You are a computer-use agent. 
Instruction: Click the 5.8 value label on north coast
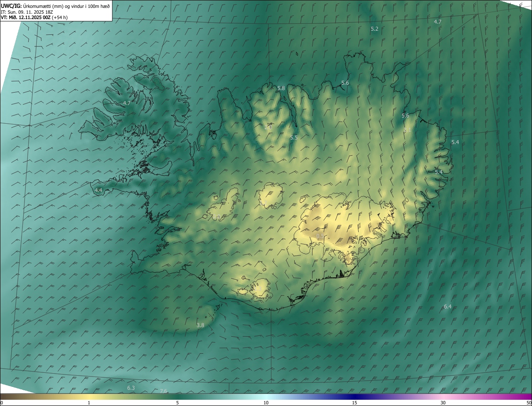pyautogui.click(x=281, y=88)
